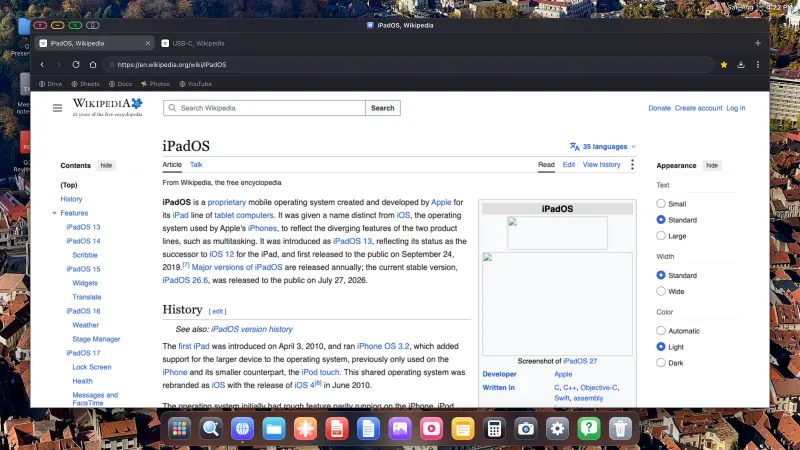Image resolution: width=800 pixels, height=450 pixels.
Task: Open the green help app in the dock
Action: [x=589, y=429]
